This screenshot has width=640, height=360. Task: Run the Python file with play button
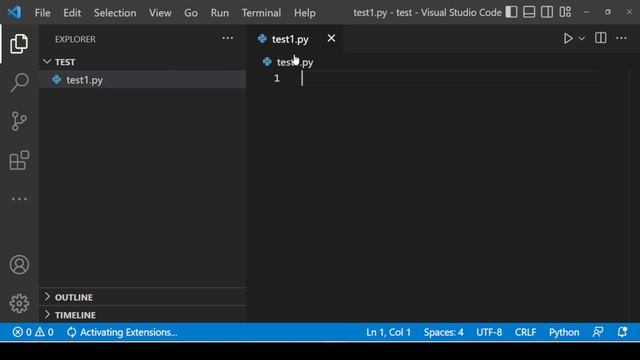[x=568, y=38]
